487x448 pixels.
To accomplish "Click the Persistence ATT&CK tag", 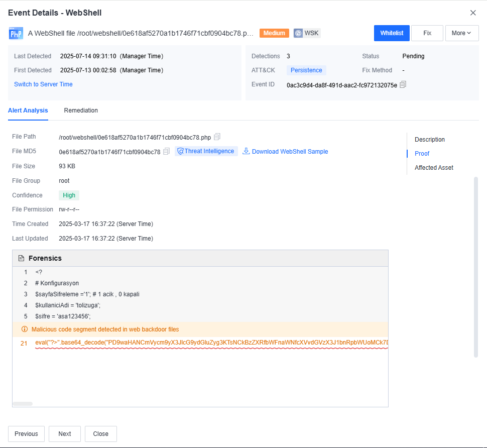I will coord(306,70).
